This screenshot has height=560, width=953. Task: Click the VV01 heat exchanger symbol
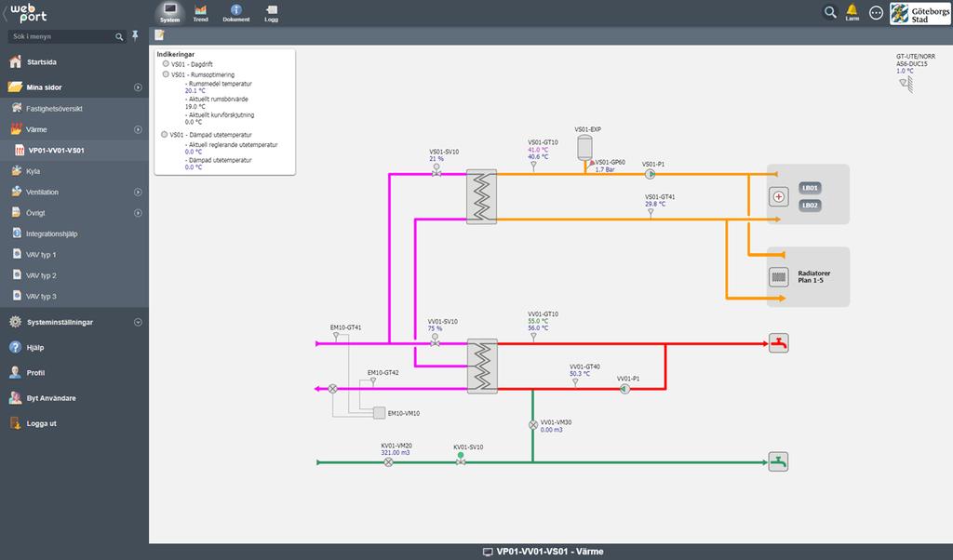[x=483, y=367]
